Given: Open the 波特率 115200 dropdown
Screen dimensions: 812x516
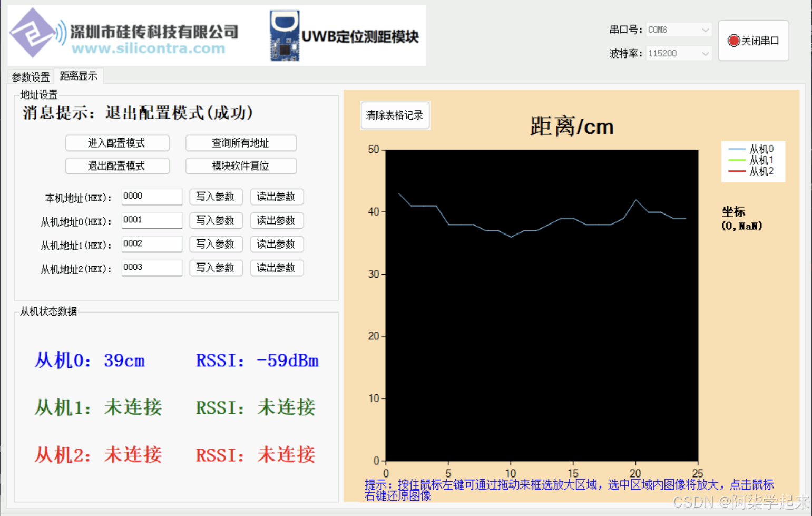Looking at the screenshot, I should coord(679,53).
